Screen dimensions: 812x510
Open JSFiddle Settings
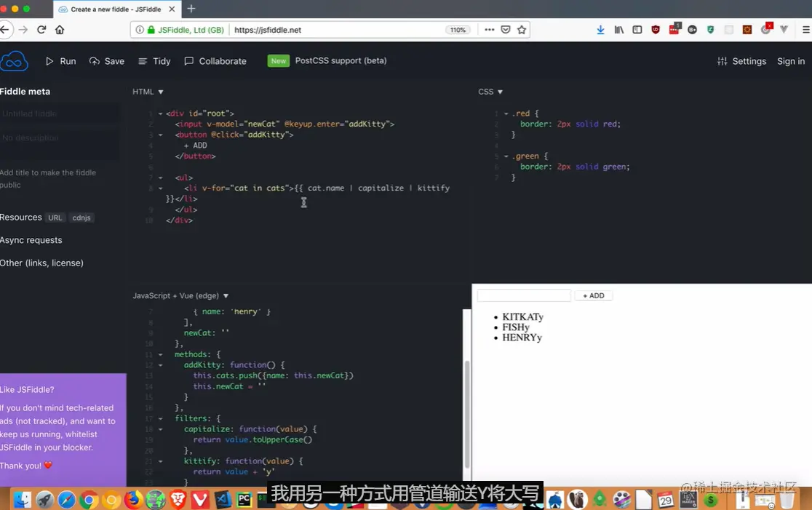tap(741, 61)
